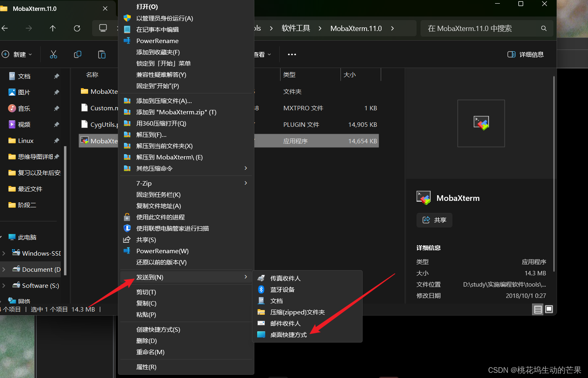Choose 固定到任务栏(K) menu entry

[186, 194]
